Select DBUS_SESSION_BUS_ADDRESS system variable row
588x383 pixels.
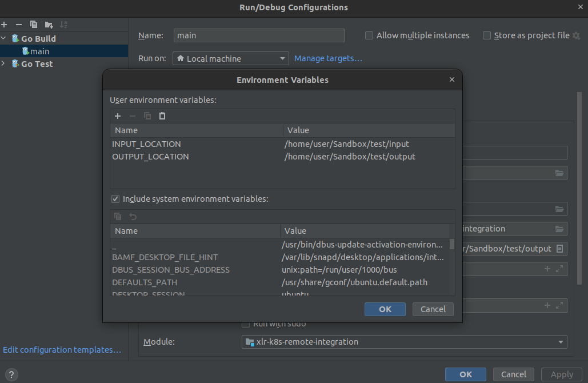tap(280, 270)
